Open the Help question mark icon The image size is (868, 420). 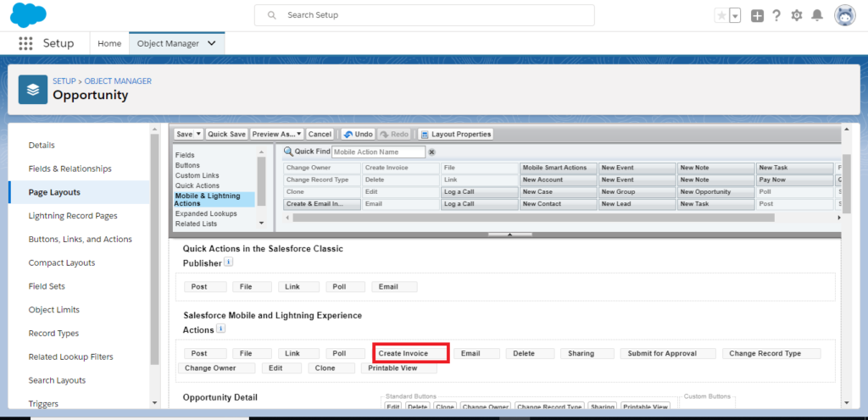[x=776, y=15]
